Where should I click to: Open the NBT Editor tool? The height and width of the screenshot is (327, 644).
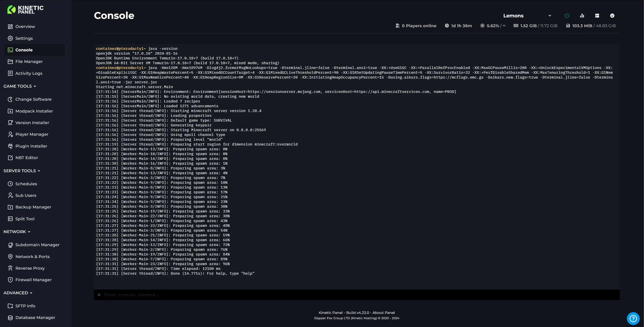coord(26,158)
